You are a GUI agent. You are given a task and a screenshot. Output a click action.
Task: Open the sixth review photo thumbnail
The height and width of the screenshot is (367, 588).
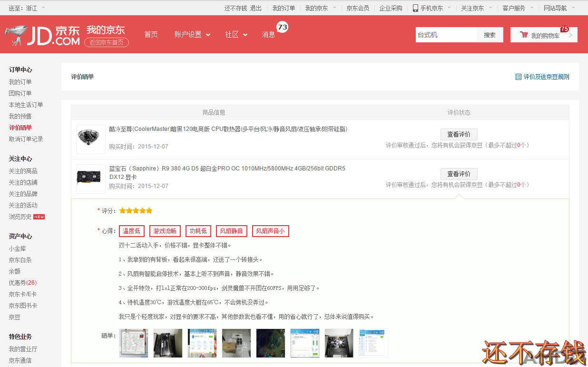click(305, 343)
